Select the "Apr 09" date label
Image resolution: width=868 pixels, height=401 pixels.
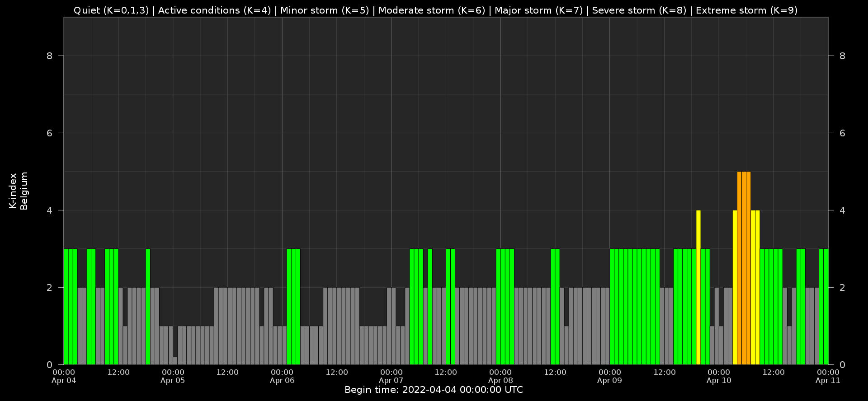click(609, 380)
